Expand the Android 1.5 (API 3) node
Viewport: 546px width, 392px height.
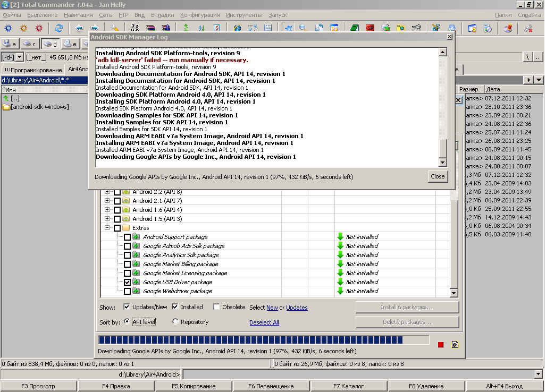tap(107, 219)
